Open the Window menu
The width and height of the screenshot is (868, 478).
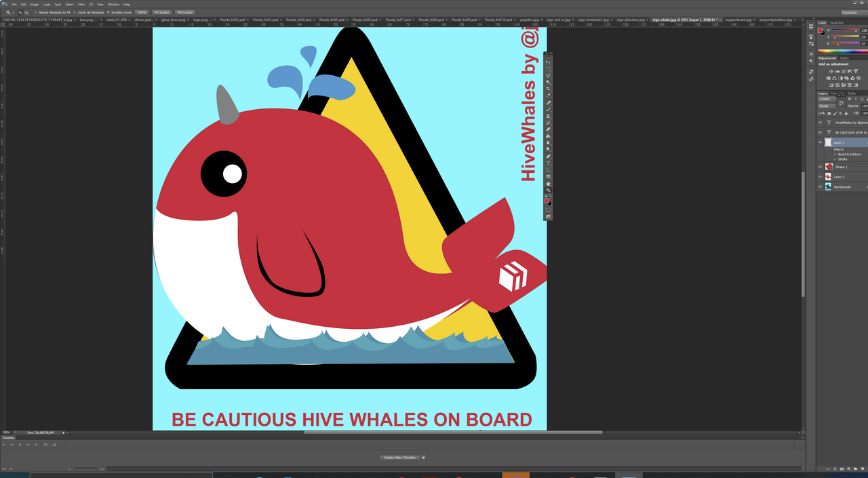(113, 4)
